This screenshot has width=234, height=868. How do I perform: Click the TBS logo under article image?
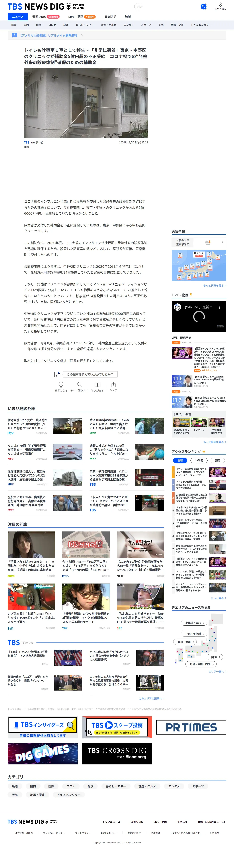pyautogui.click(x=27, y=143)
